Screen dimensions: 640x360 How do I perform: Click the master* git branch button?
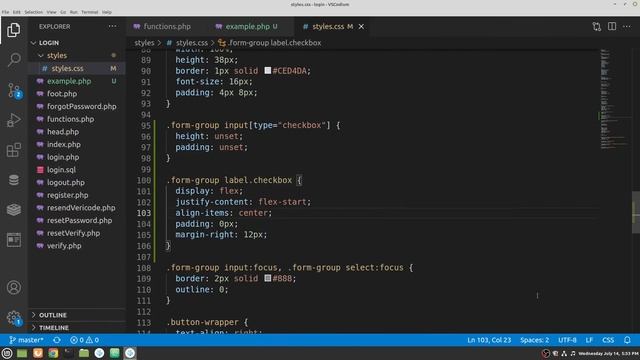[x=26, y=340]
